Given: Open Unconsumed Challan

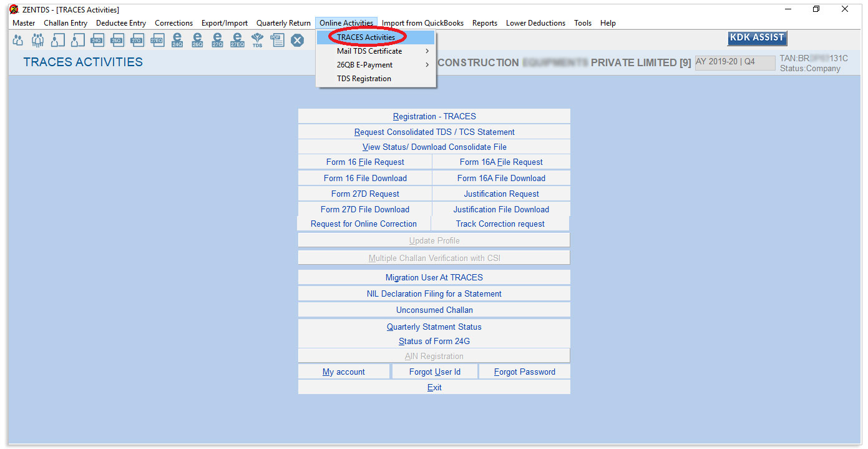Looking at the screenshot, I should [434, 310].
